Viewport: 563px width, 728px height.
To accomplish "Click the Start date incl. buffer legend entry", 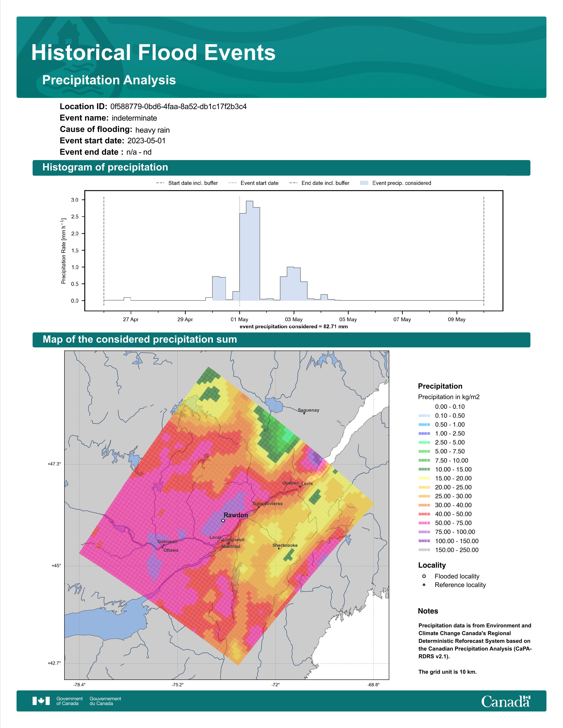I will pos(187,183).
